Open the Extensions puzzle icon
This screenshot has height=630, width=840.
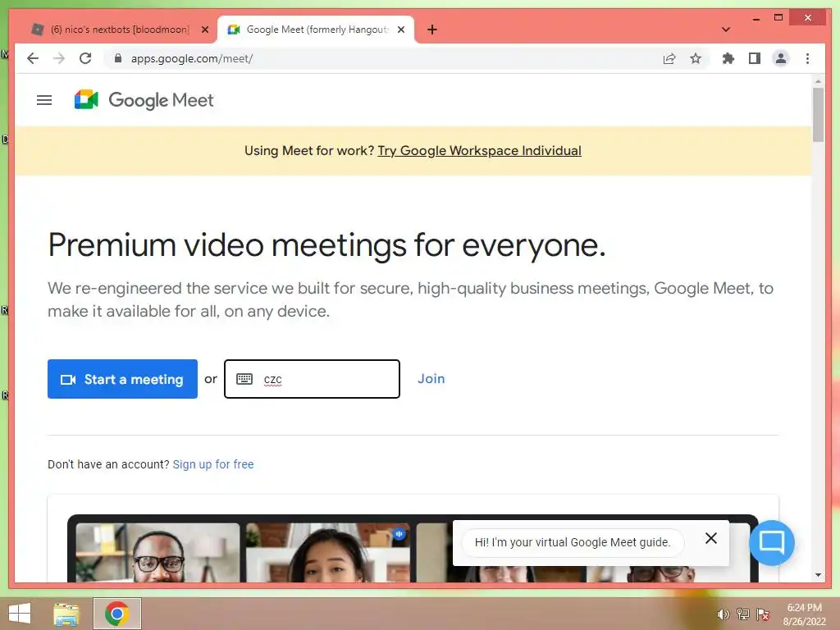coord(728,58)
